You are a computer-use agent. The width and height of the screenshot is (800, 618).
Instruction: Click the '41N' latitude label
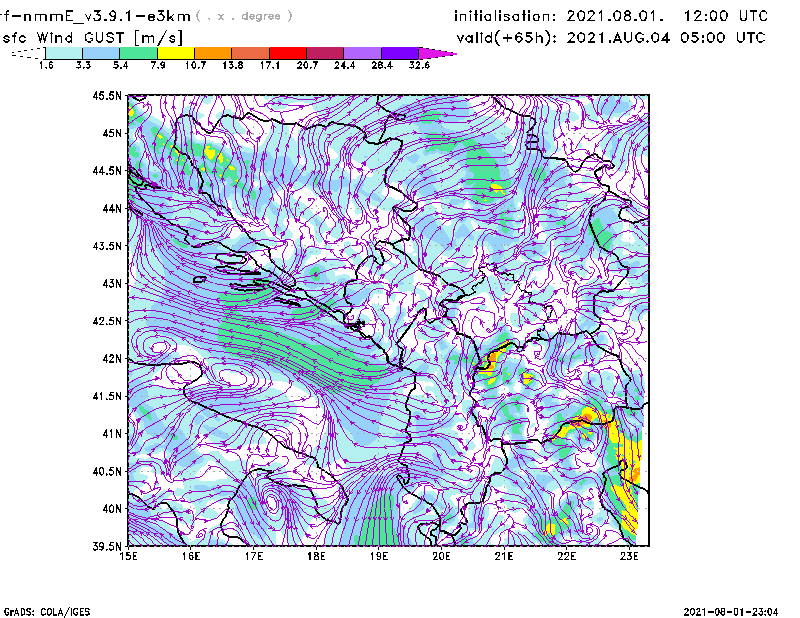tap(112, 433)
